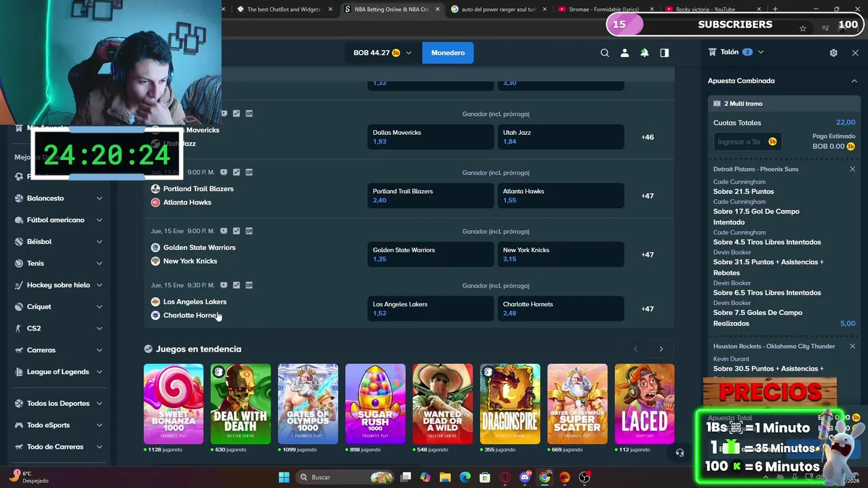Open the BOB 44.27 balance dropdown
The image size is (868, 488).
coord(382,53)
